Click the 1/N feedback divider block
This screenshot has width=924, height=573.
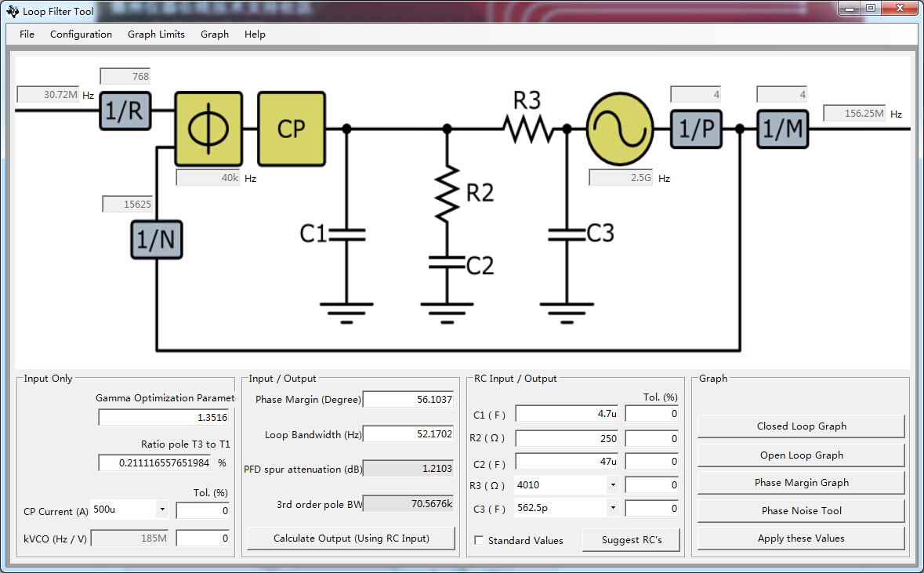(156, 240)
